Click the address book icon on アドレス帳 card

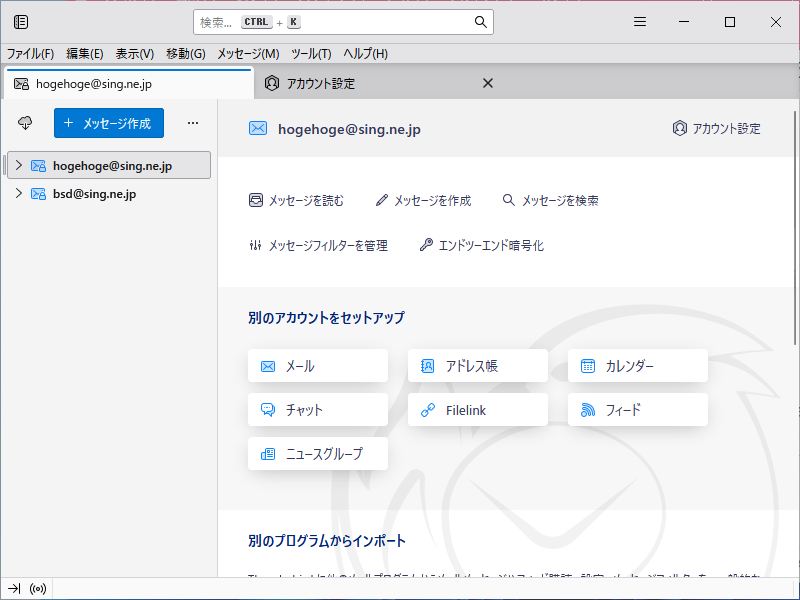[428, 366]
